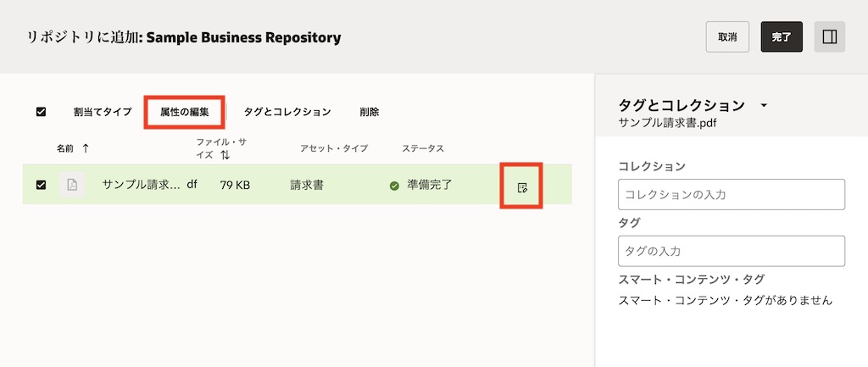Click the ステータス column header
Image resolution: width=868 pixels, height=367 pixels.
tap(423, 148)
